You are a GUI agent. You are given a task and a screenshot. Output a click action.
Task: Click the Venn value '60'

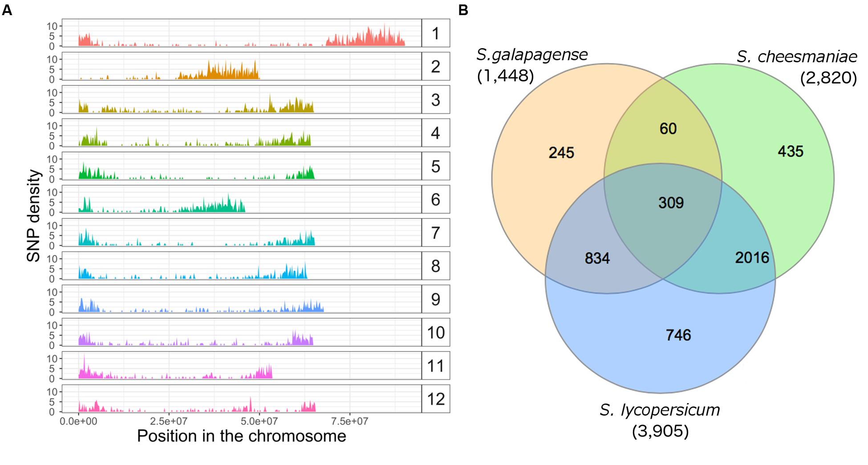(668, 129)
